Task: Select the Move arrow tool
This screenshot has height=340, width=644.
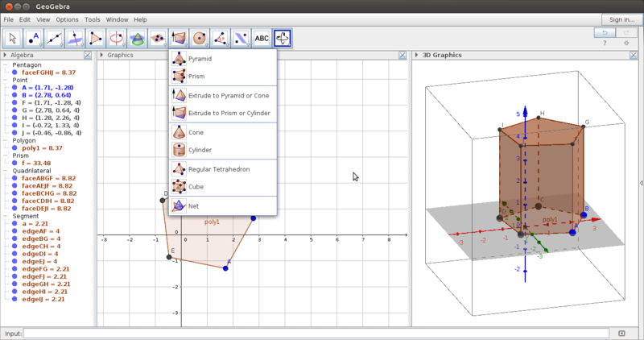Action: tap(13, 38)
